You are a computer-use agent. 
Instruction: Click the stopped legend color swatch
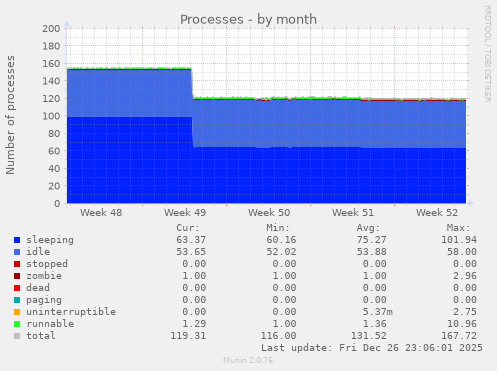(17, 264)
